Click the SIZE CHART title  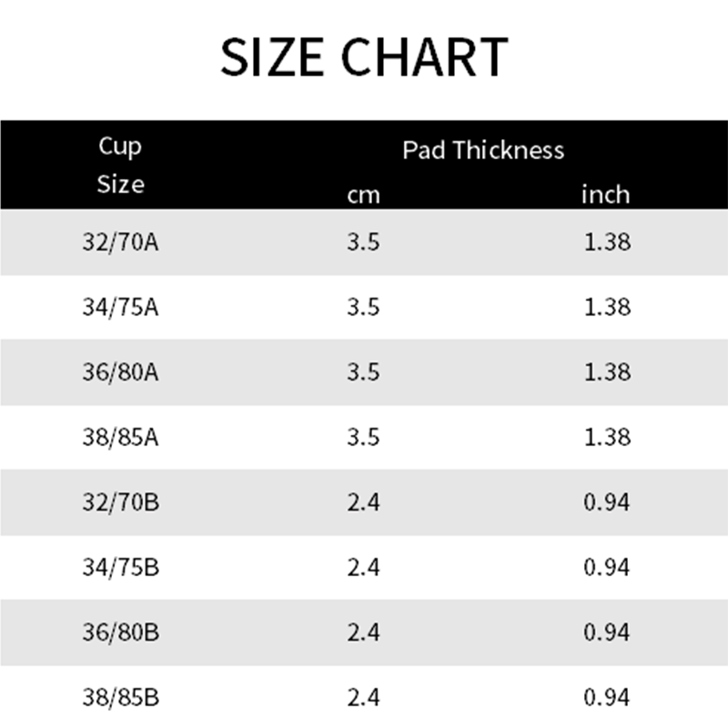click(x=364, y=56)
